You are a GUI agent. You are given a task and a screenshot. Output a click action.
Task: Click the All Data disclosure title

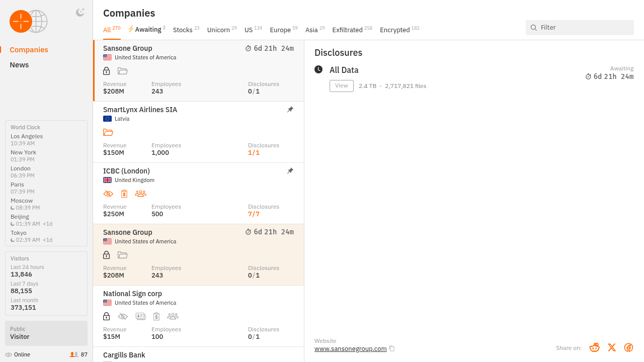coord(344,70)
